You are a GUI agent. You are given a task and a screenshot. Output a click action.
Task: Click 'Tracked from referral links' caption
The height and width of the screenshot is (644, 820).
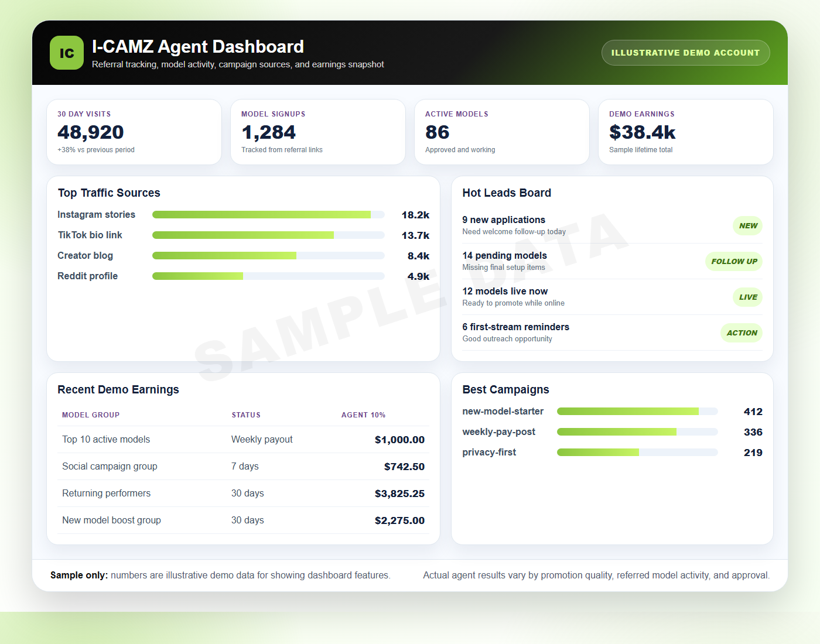[x=282, y=150]
